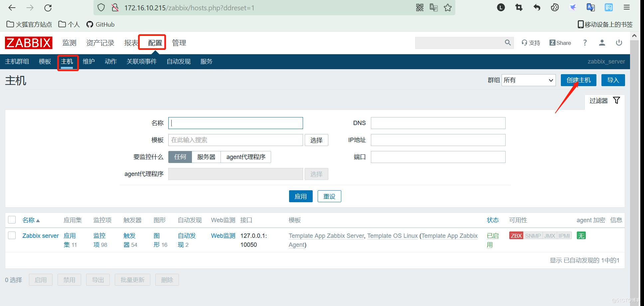This screenshot has width=644, height=306.
Task: Switch to the 动作 submenu tab
Action: (x=111, y=62)
